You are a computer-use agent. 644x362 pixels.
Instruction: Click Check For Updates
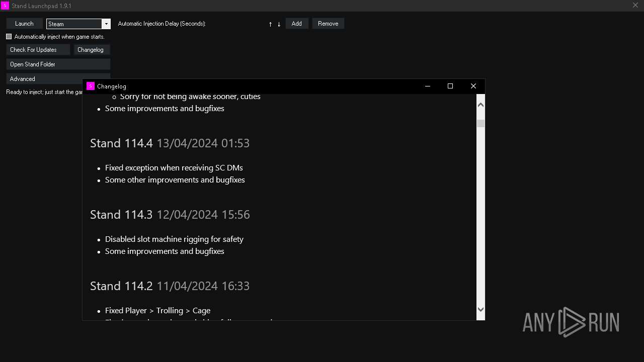[38, 50]
